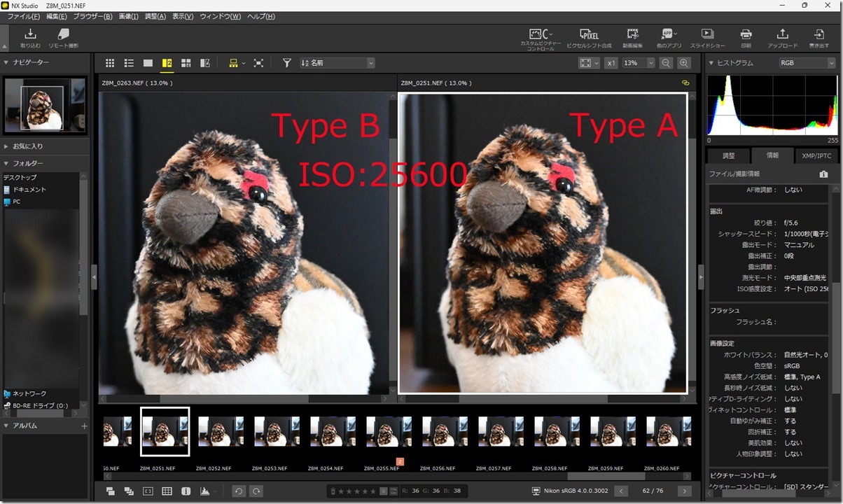Toggle the image info (i) overlay
The height and width of the screenshot is (504, 843).
coord(186,491)
